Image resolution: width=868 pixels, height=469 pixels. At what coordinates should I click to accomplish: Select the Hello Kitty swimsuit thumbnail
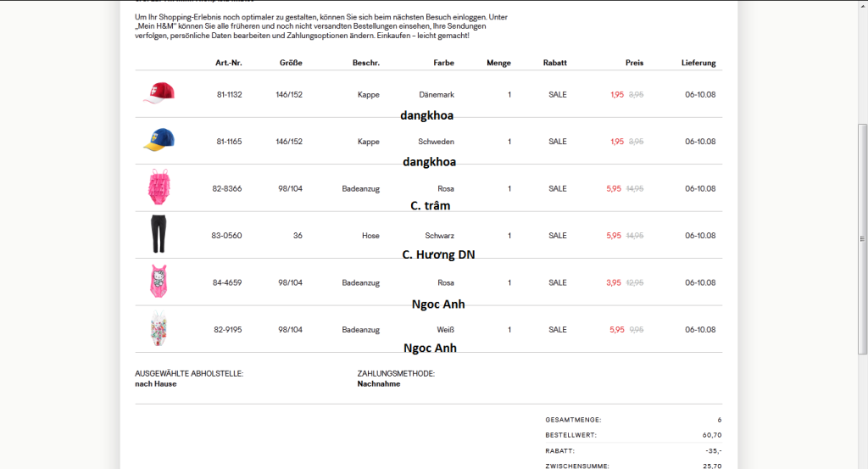point(159,282)
